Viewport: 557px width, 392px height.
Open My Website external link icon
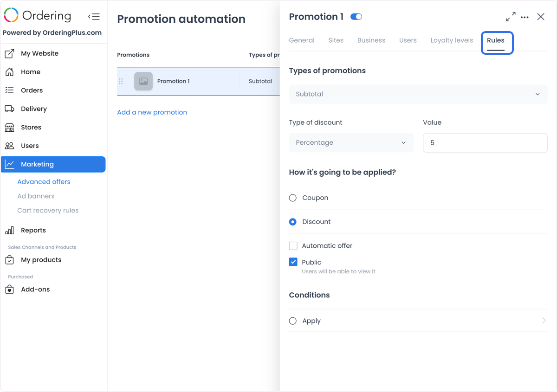(x=9, y=53)
